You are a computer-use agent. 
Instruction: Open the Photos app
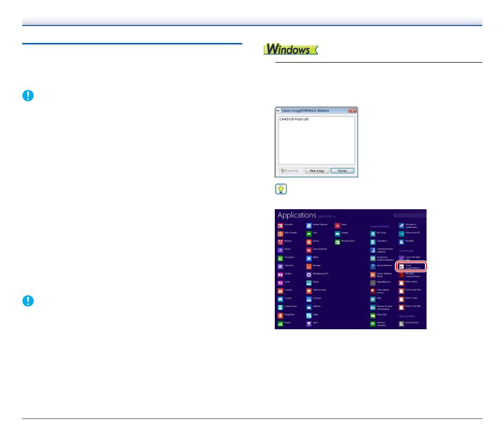point(313,283)
